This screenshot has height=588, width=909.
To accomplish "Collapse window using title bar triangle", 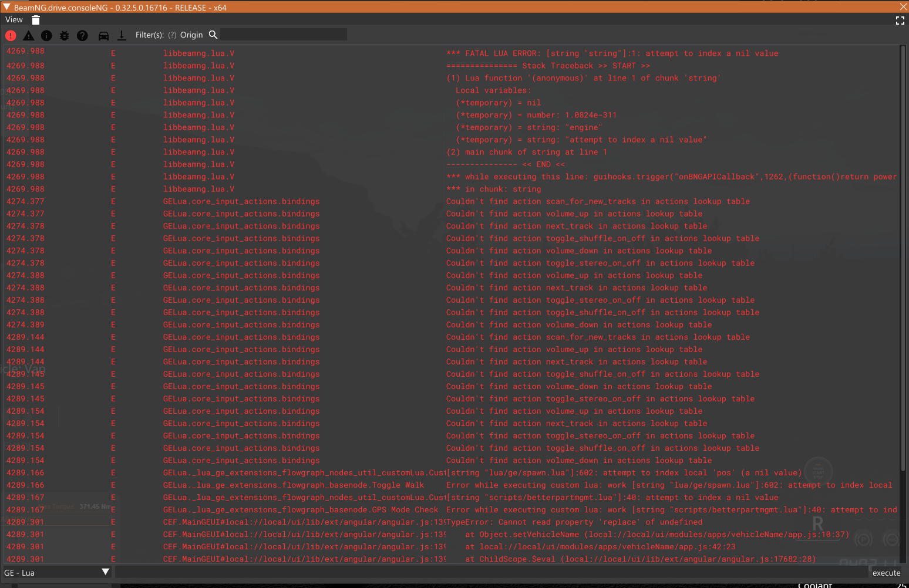I will (x=7, y=7).
